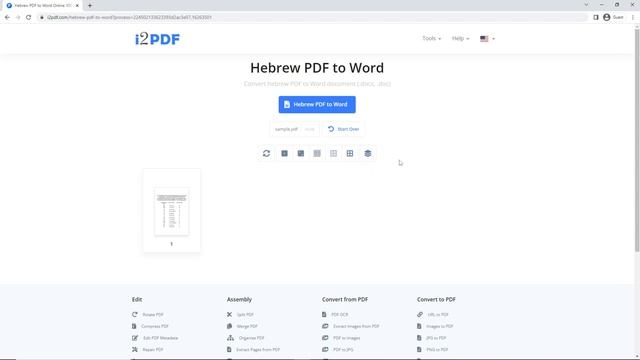Open the Extract Pages from PDF link
Viewport: 640px width, 360px height.
[258, 350]
